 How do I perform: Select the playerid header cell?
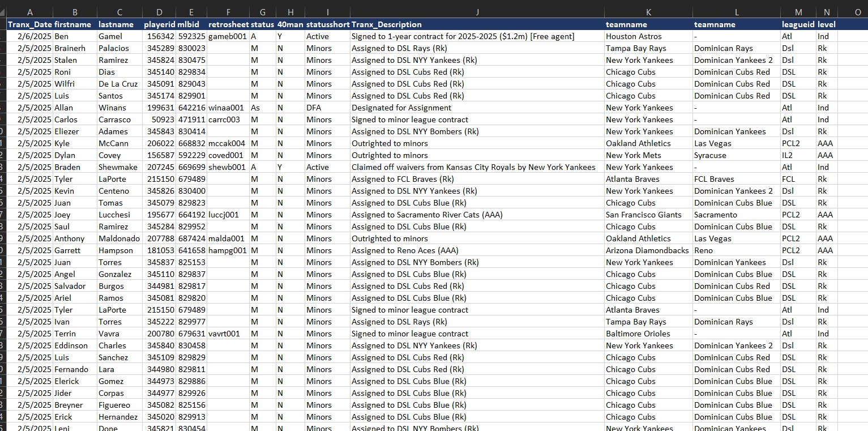click(x=159, y=24)
